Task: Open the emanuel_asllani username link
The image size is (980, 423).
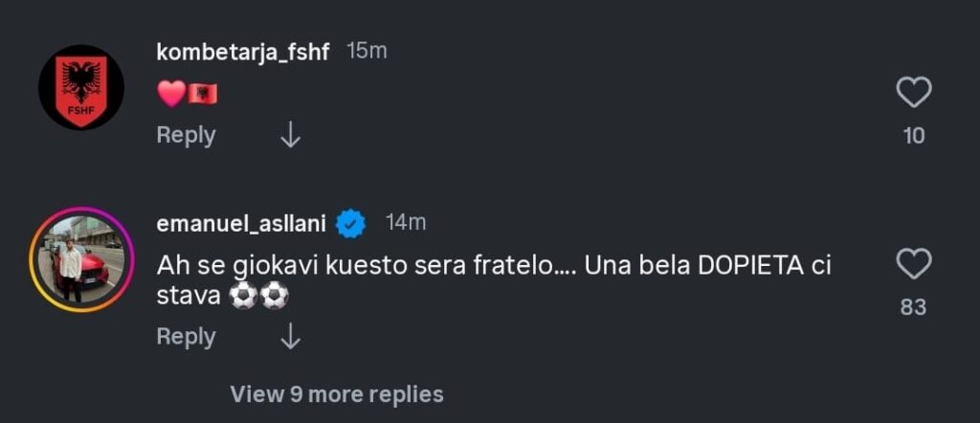Action: tap(241, 224)
